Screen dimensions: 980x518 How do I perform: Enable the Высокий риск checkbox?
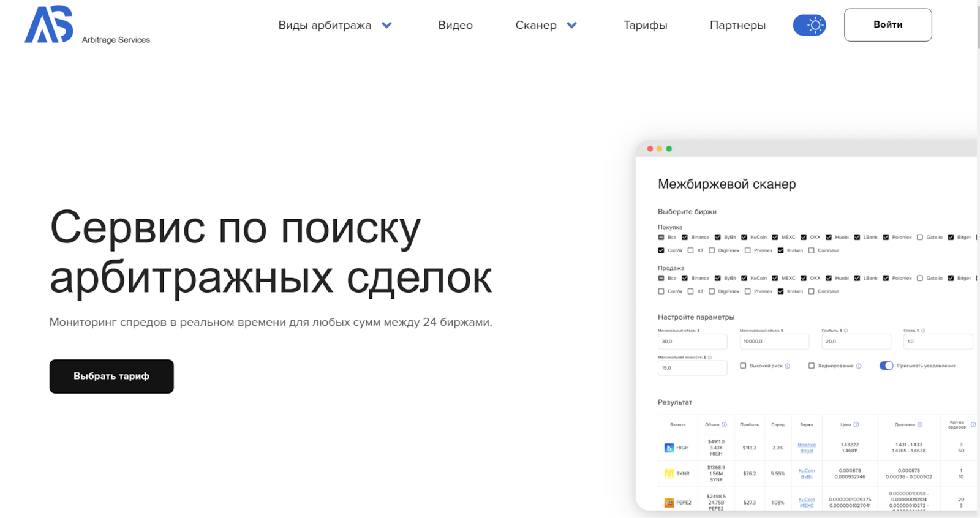743,366
